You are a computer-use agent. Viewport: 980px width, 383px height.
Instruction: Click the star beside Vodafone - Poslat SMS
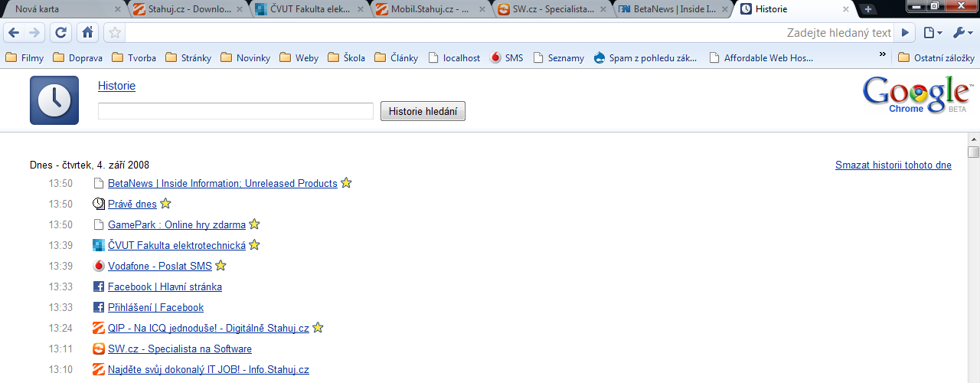click(220, 266)
